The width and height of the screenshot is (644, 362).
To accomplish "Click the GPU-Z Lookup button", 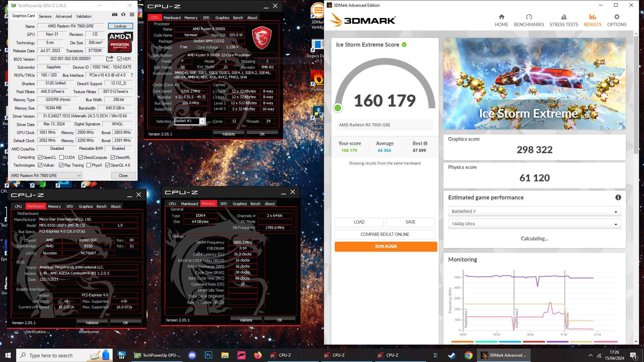I will click(120, 26).
